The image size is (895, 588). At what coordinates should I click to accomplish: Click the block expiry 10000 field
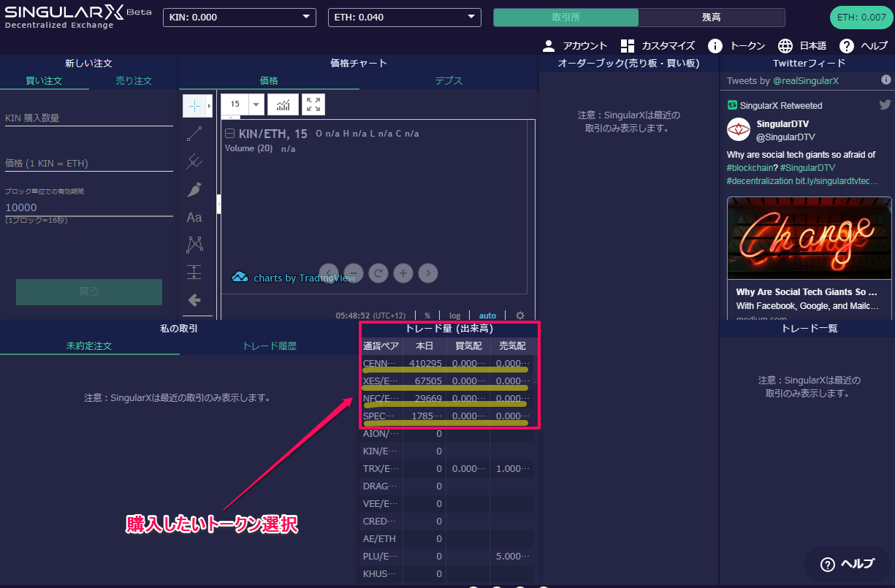click(89, 207)
